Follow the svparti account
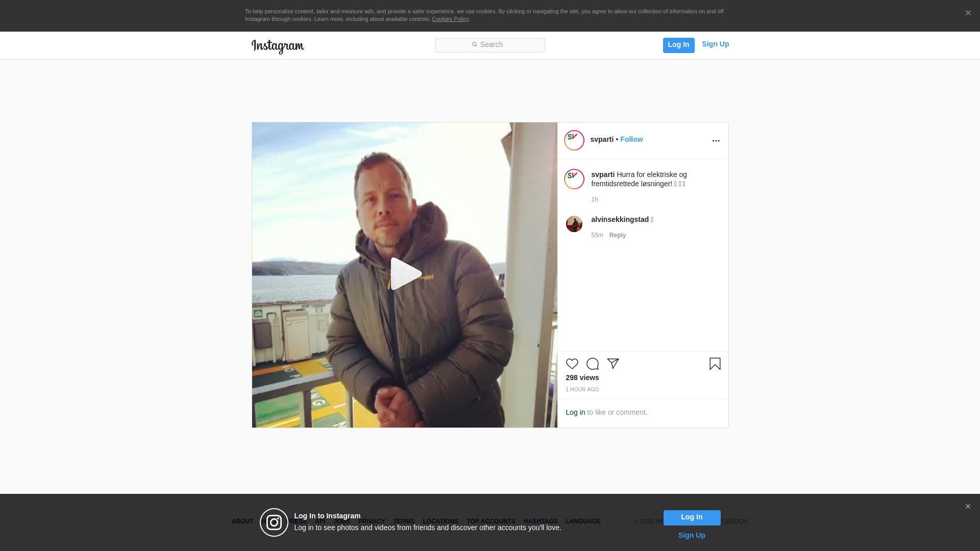The width and height of the screenshot is (980, 551). coord(631,139)
